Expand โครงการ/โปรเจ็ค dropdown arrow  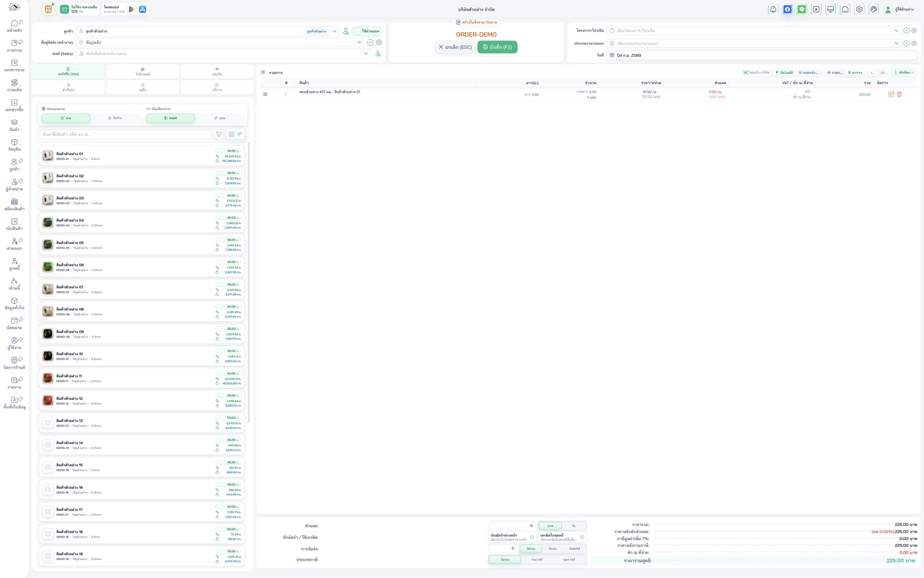click(896, 31)
